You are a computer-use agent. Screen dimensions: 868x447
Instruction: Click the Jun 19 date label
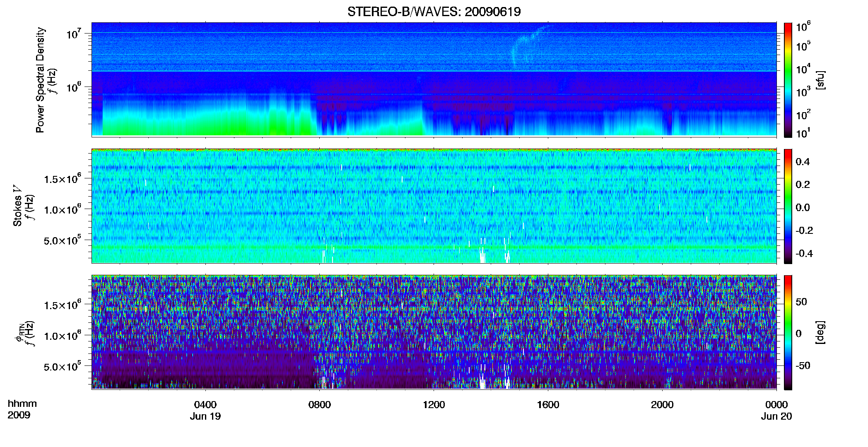click(x=205, y=416)
